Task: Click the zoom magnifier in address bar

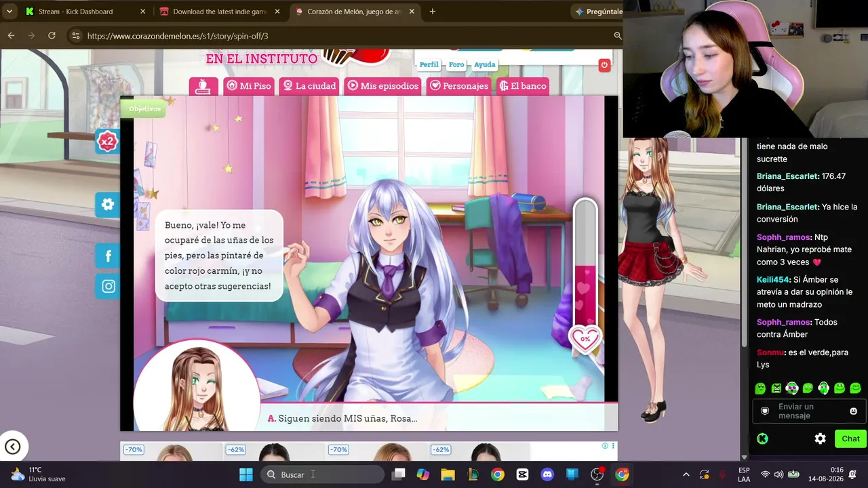Action: point(617,35)
